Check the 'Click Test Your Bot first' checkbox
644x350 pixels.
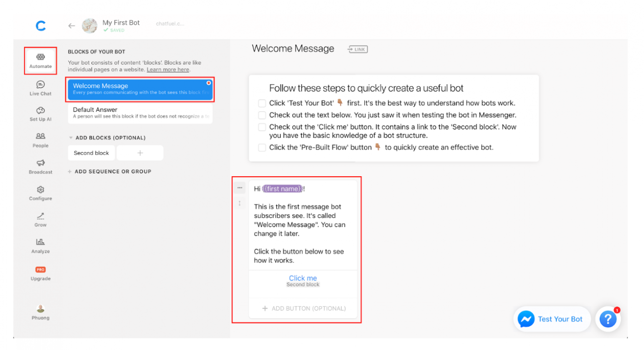point(262,103)
